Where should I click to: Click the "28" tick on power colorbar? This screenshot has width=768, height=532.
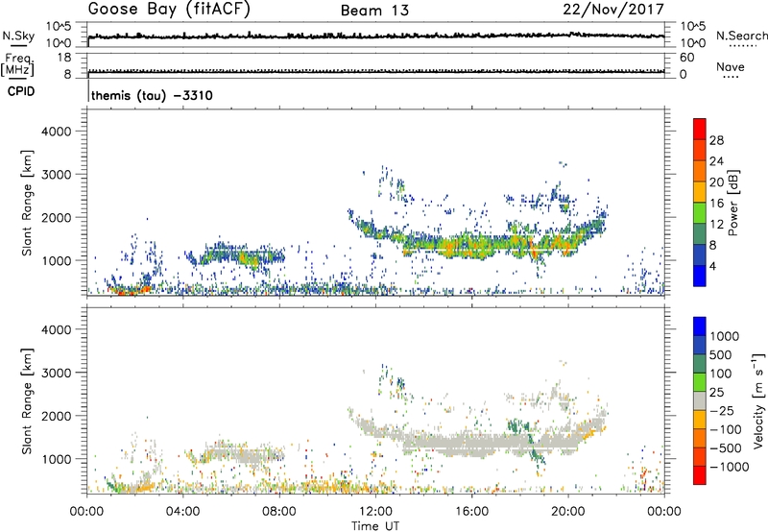(716, 140)
